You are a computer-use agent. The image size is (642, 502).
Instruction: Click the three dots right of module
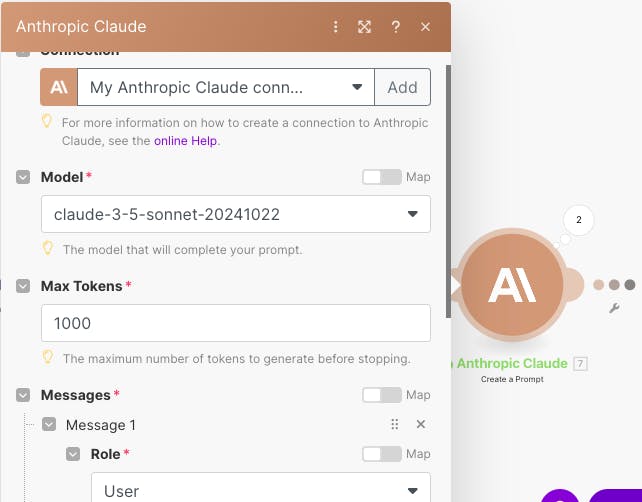[614, 285]
